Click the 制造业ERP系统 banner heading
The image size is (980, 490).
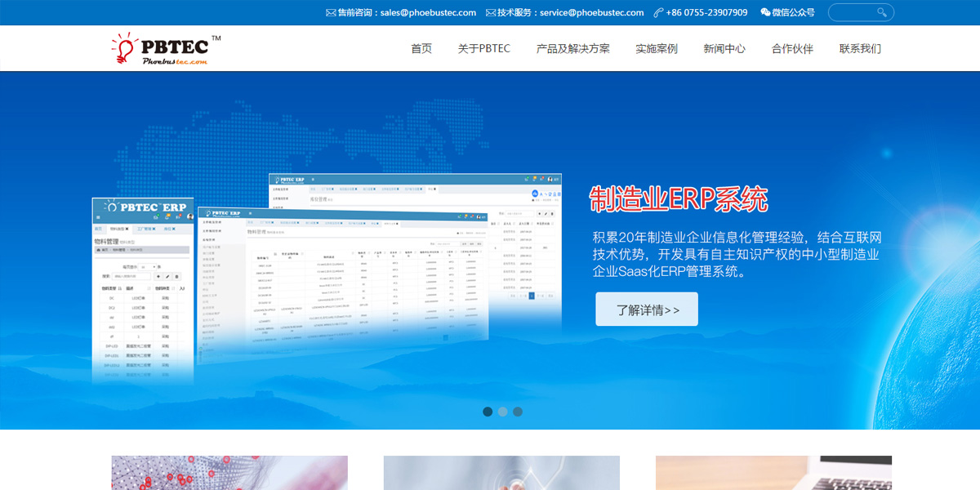(x=679, y=199)
